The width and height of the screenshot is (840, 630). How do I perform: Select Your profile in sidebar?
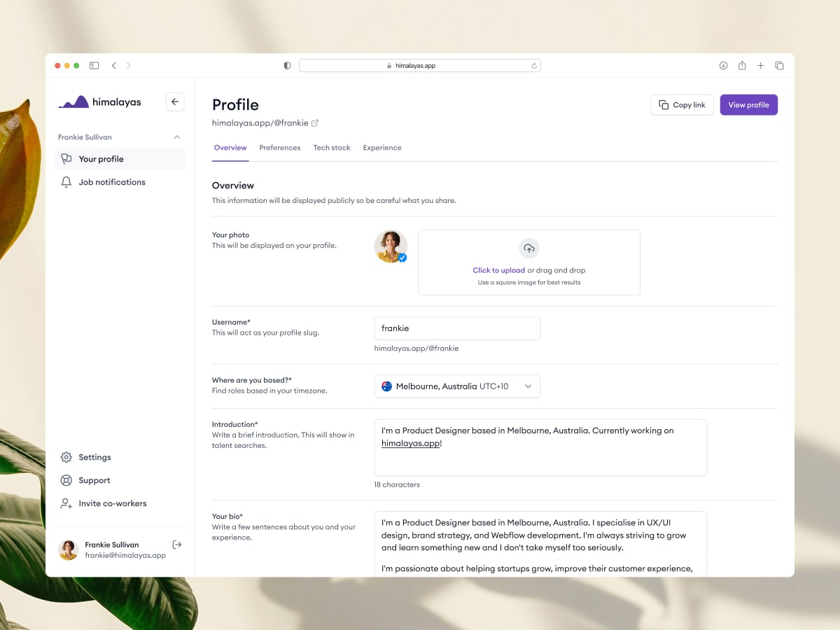pyautogui.click(x=120, y=159)
